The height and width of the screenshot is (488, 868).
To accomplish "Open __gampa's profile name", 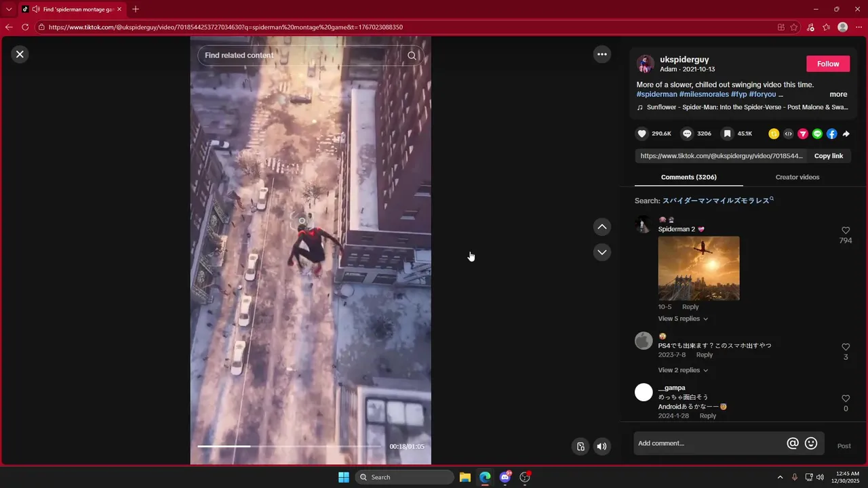I will point(671,388).
